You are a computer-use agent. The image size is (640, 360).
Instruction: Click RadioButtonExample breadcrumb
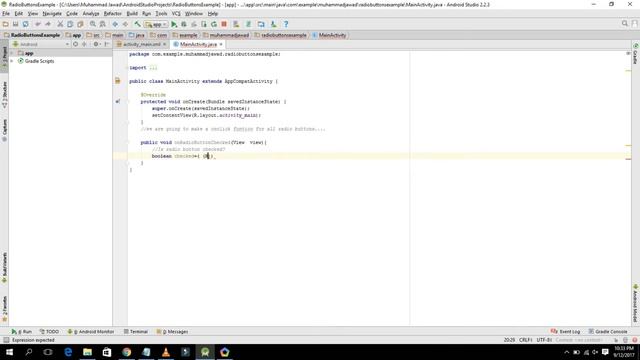pos(32,35)
